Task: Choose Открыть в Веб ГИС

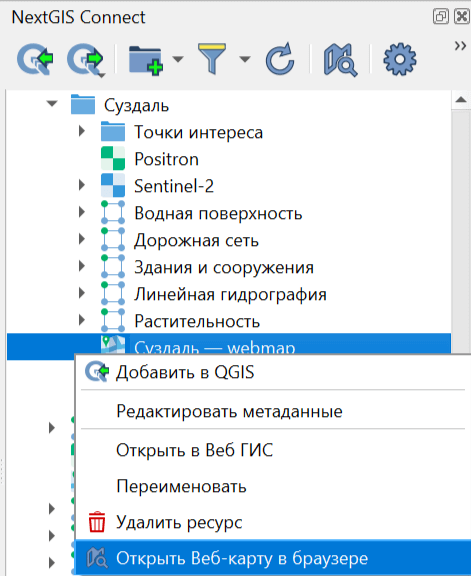Action: coord(273,450)
